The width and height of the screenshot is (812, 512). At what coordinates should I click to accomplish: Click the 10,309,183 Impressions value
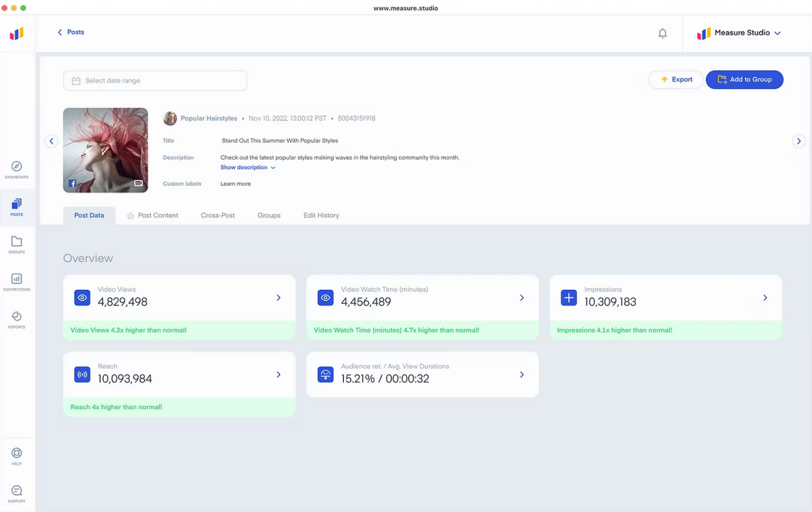(610, 302)
